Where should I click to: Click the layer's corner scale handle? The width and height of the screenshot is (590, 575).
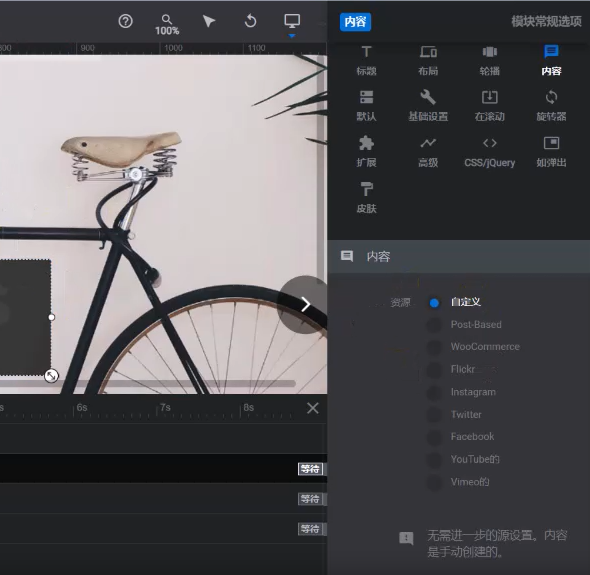point(51,376)
